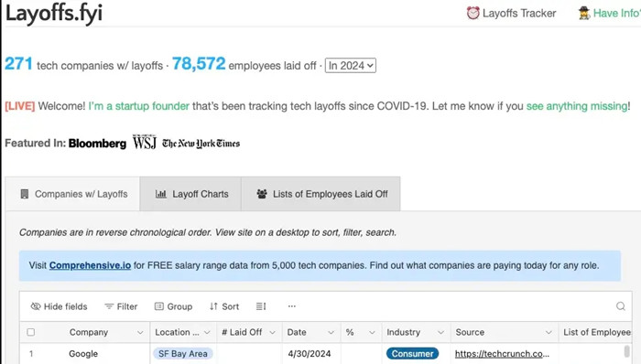Image resolution: width=641 pixels, height=364 pixels.
Task: Select the Companies w/ Layoffs tab
Action: pyautogui.click(x=72, y=194)
